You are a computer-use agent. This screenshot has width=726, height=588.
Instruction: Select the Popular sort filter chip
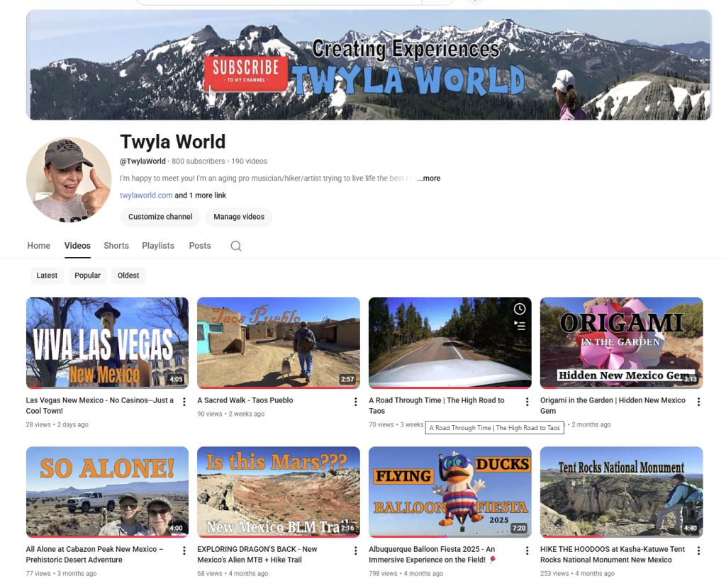88,276
